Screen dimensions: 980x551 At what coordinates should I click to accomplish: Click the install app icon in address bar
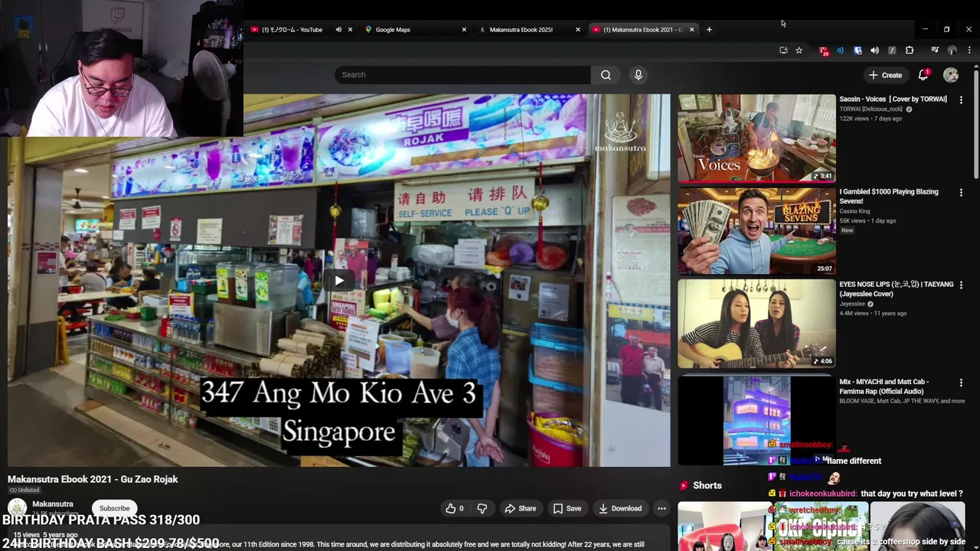[783, 51]
